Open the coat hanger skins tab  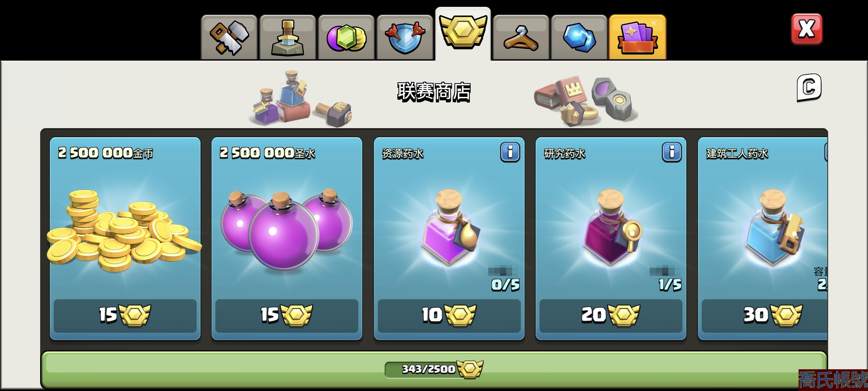tap(521, 37)
